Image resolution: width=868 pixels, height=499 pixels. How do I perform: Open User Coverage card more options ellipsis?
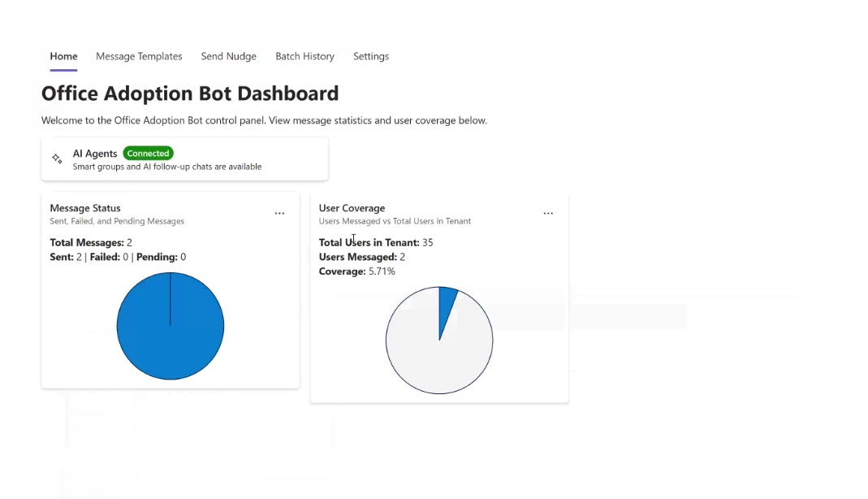pyautogui.click(x=548, y=214)
